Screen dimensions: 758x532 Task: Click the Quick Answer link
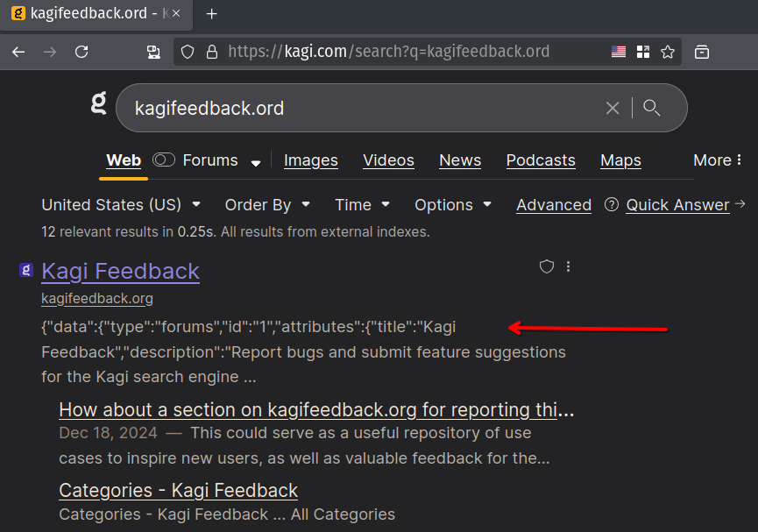[x=677, y=205]
